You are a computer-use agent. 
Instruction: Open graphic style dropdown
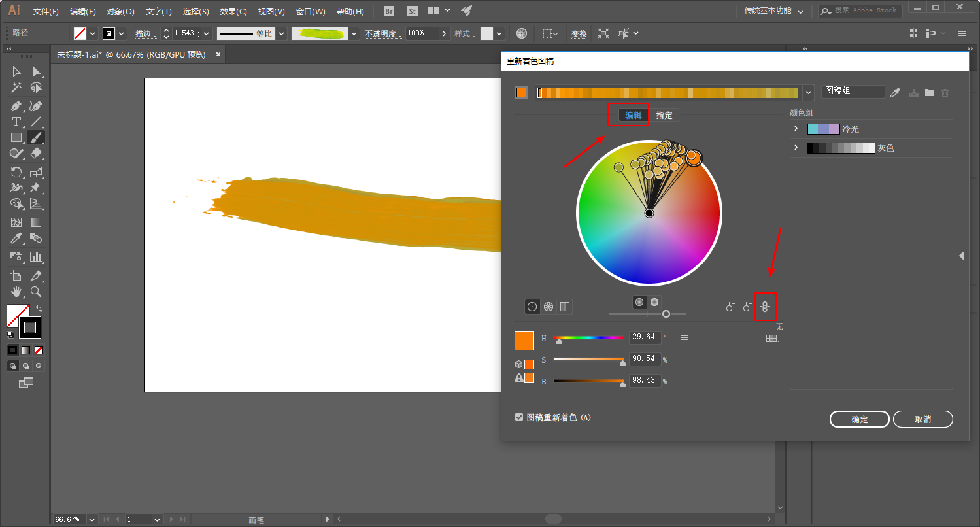pyautogui.click(x=500, y=33)
